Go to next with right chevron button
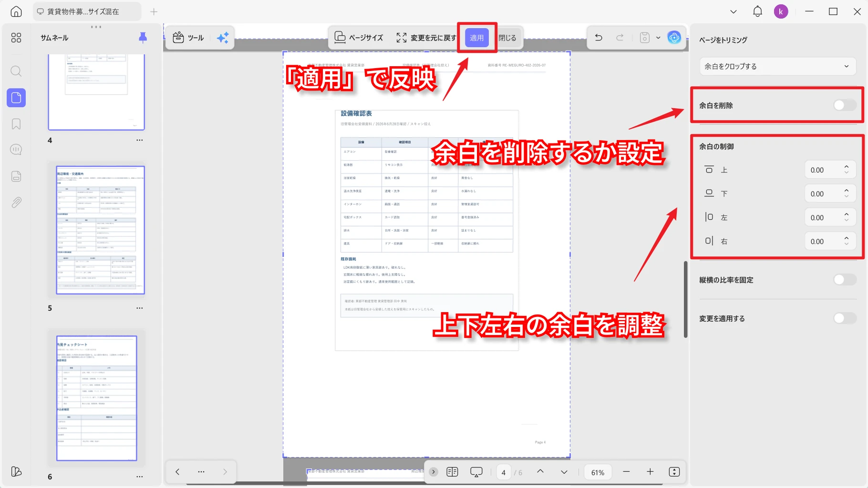 click(x=225, y=472)
